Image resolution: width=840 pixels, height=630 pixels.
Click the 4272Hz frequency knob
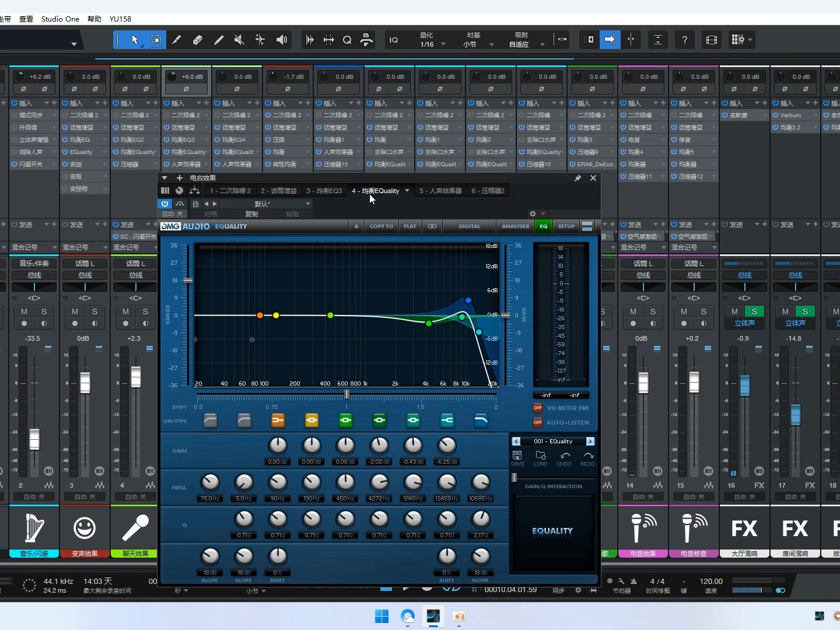[x=379, y=482]
